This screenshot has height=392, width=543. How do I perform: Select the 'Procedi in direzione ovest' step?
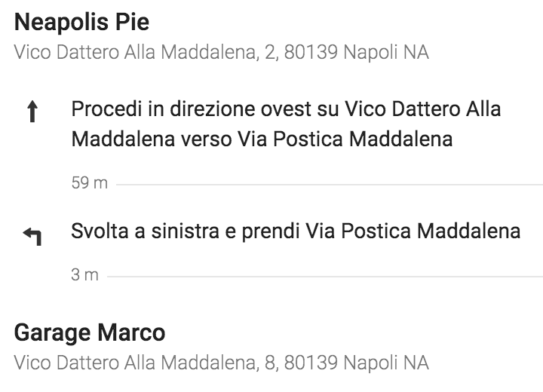point(286,124)
